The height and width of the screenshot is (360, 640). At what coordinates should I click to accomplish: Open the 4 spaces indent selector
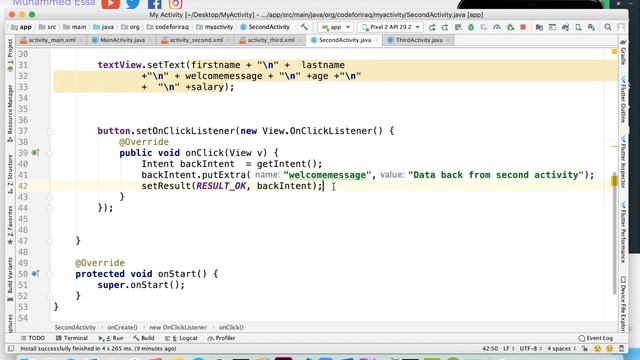click(561, 349)
